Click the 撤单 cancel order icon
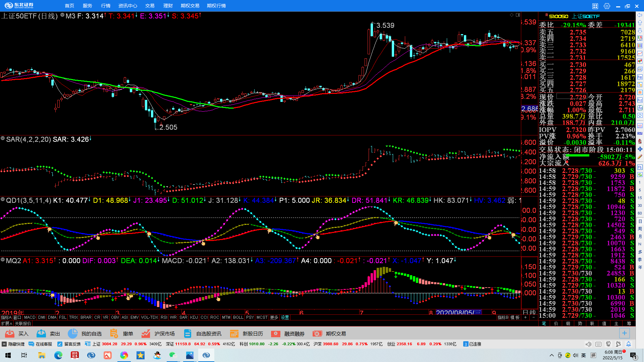The width and height of the screenshot is (644, 362). point(114,334)
